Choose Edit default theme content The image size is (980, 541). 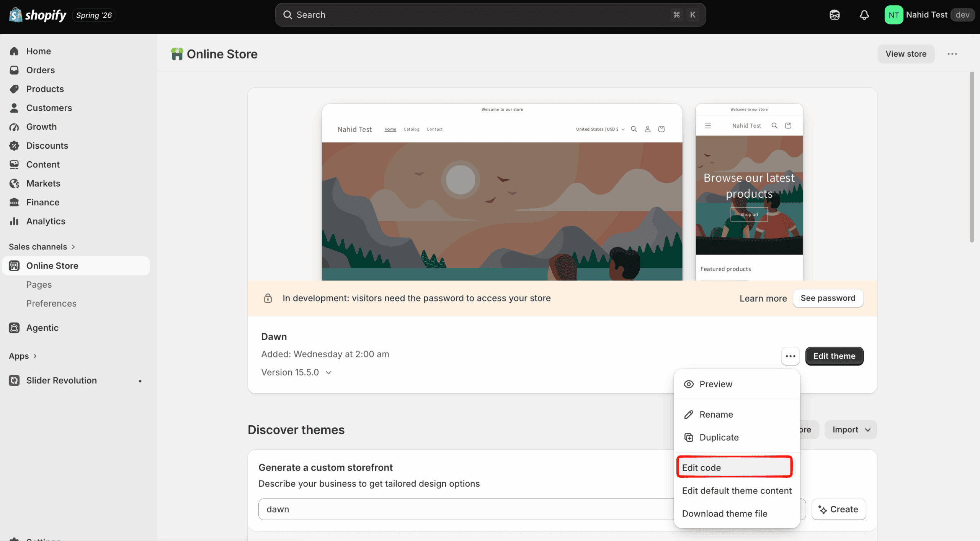(737, 491)
